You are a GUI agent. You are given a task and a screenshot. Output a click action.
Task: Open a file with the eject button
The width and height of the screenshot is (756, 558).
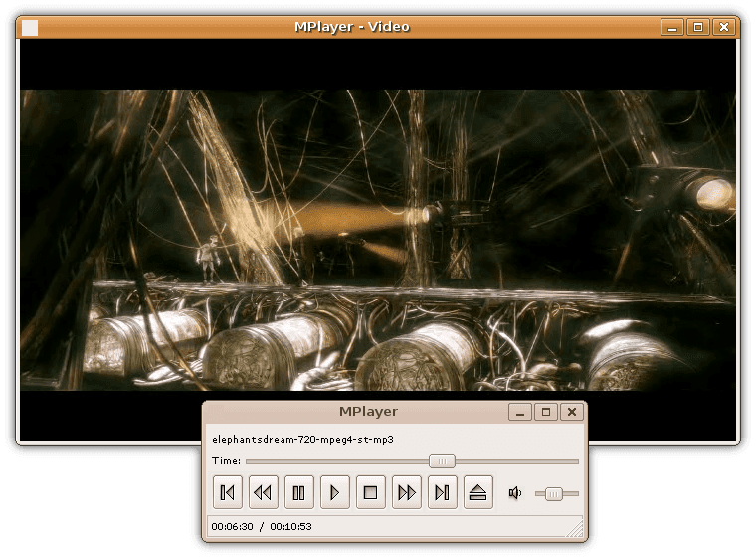click(477, 492)
